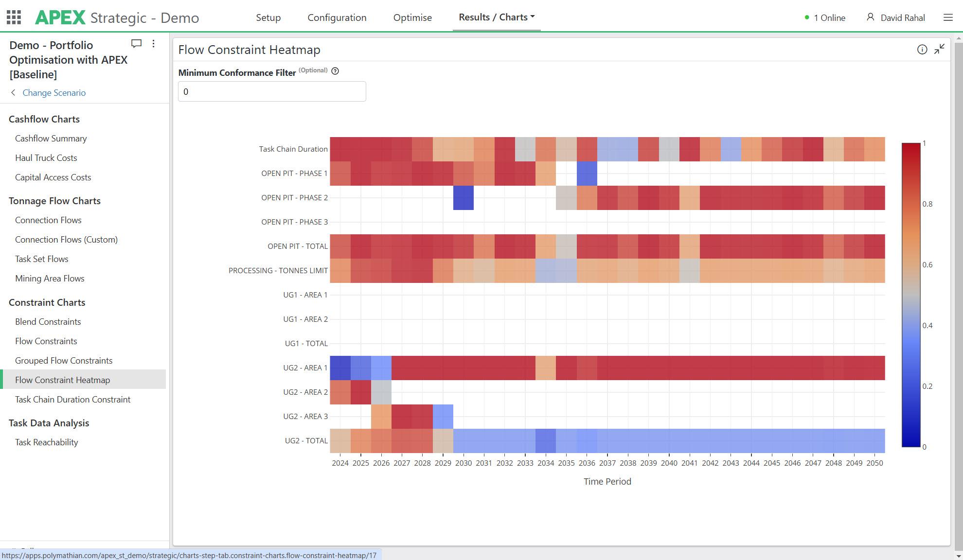This screenshot has width=963, height=560.
Task: Open Flow Constraints chart
Action: pyautogui.click(x=46, y=341)
